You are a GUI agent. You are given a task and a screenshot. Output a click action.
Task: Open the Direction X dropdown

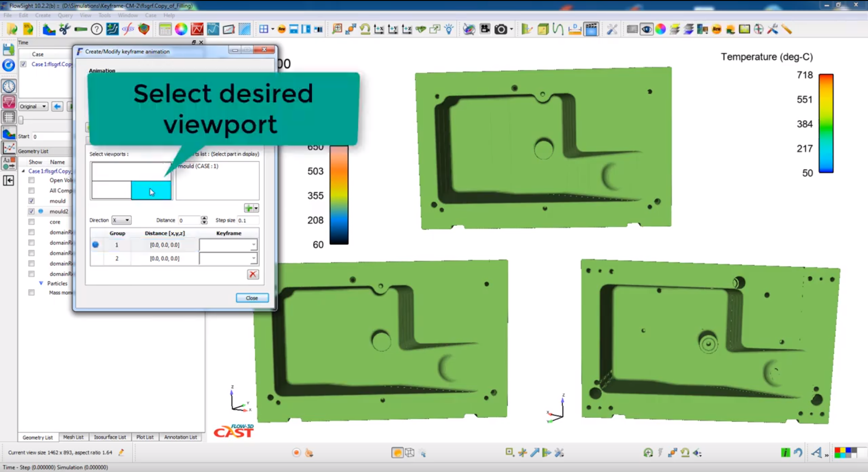tap(121, 220)
